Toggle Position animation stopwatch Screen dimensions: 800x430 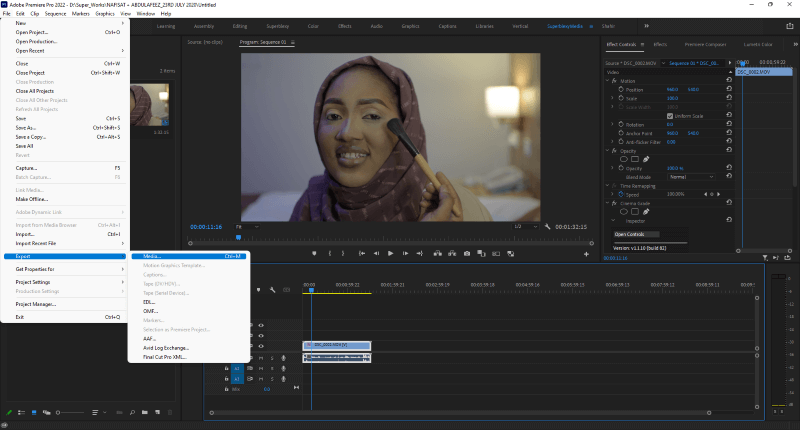point(621,89)
